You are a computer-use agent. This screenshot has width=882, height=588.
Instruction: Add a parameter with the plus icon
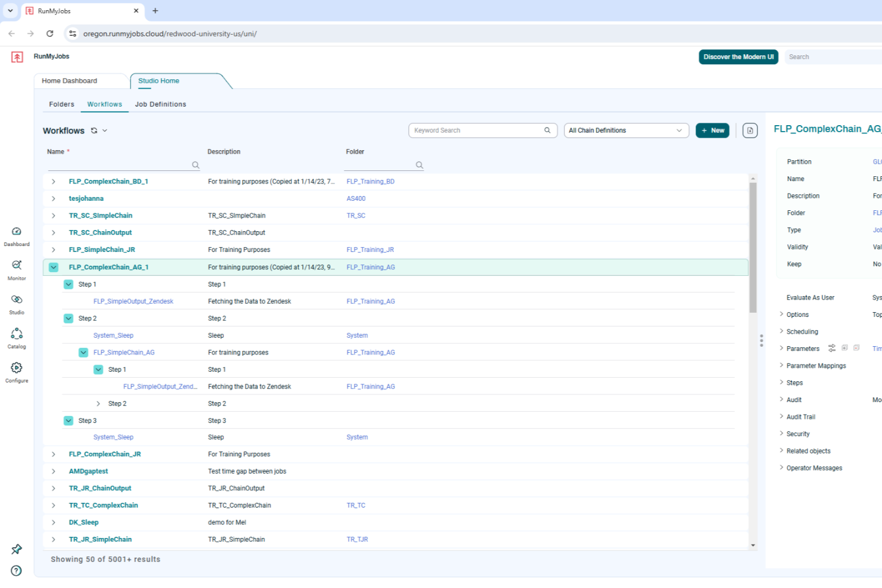coord(844,347)
